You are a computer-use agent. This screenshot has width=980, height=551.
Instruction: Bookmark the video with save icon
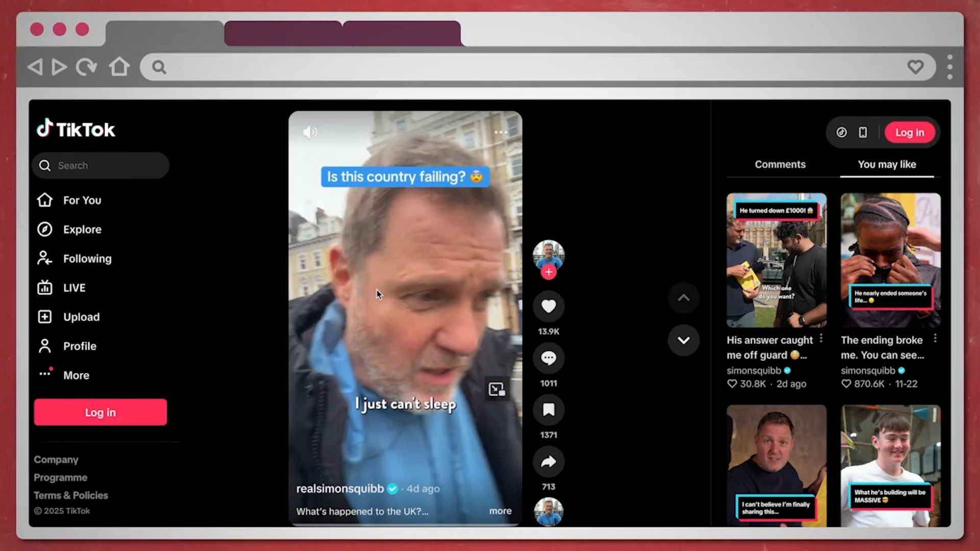tap(548, 410)
